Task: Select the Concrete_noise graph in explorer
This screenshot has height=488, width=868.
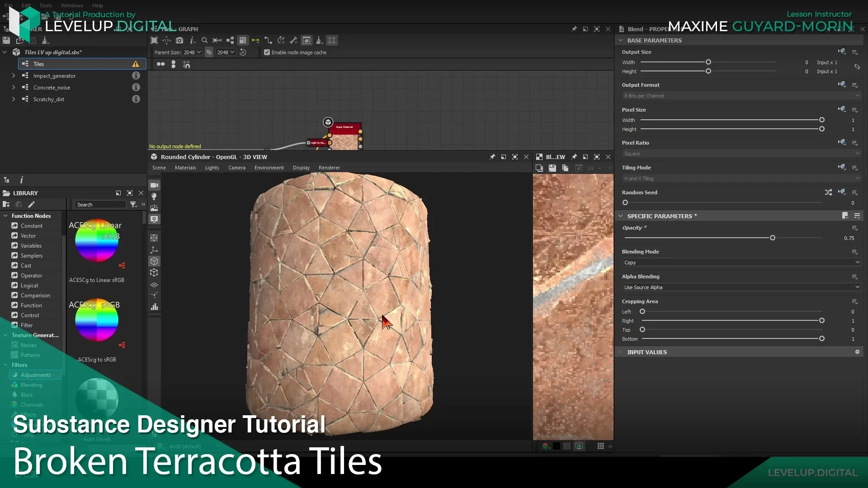Action: 52,88
